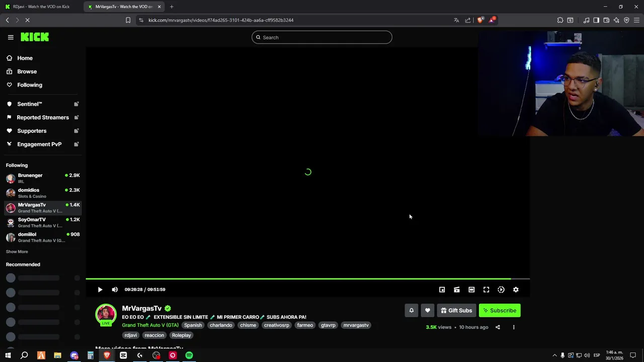Click the MrVargasTv live avatar
The width and height of the screenshot is (644, 362).
[x=106, y=315]
